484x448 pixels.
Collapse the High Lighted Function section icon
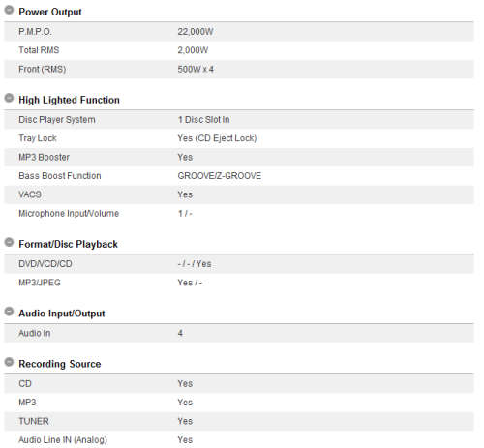click(9, 98)
